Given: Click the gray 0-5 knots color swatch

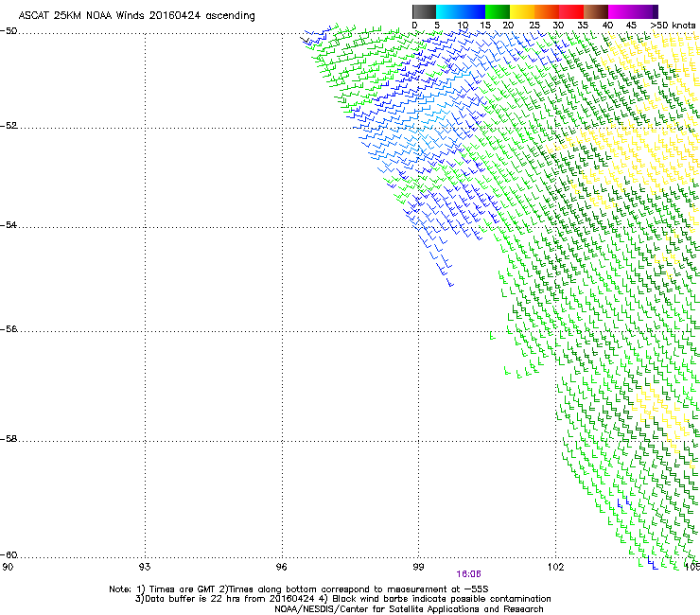Looking at the screenshot, I should [x=424, y=11].
